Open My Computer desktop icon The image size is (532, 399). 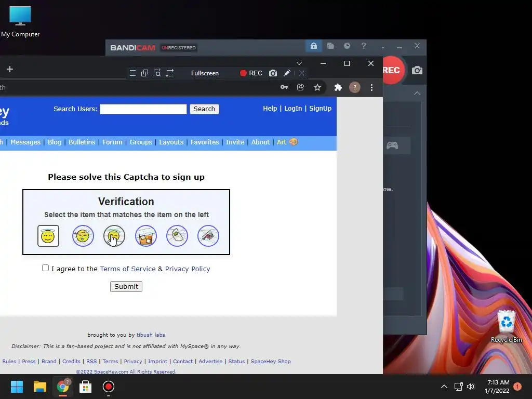click(x=20, y=22)
